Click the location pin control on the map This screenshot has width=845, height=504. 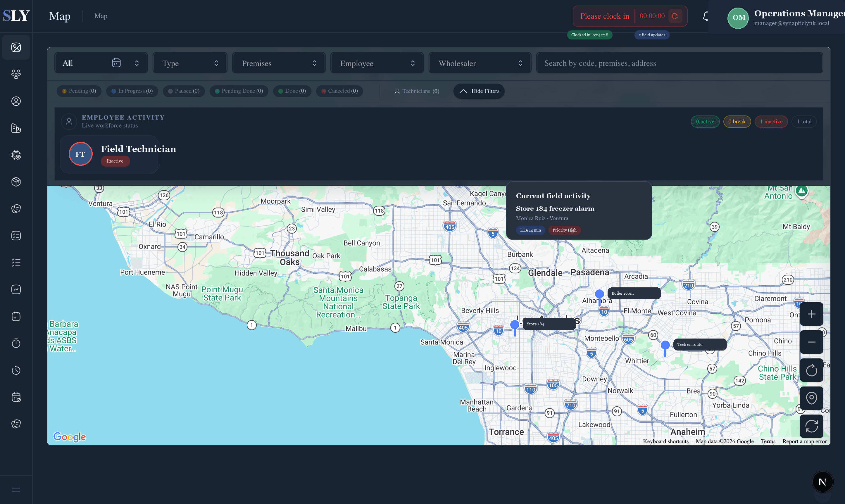tap(812, 398)
